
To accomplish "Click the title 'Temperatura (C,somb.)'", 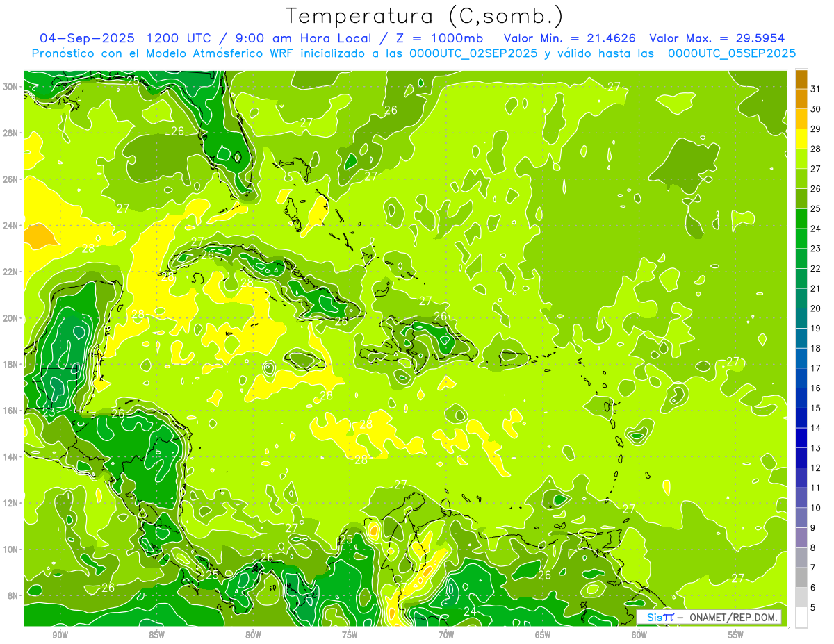I will [x=425, y=17].
